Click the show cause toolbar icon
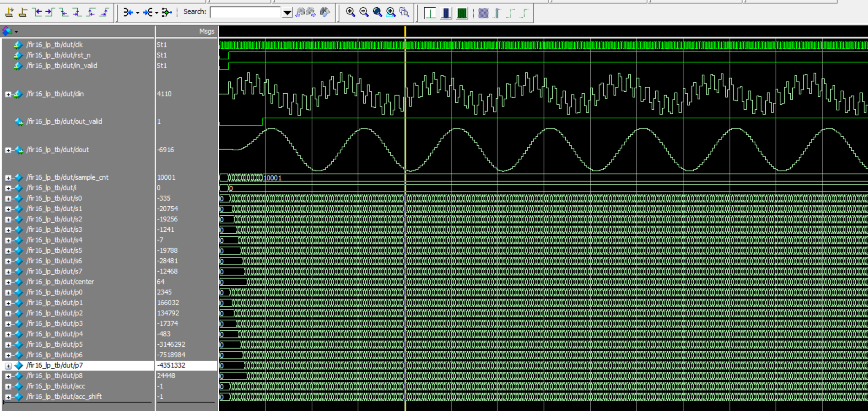 166,13
